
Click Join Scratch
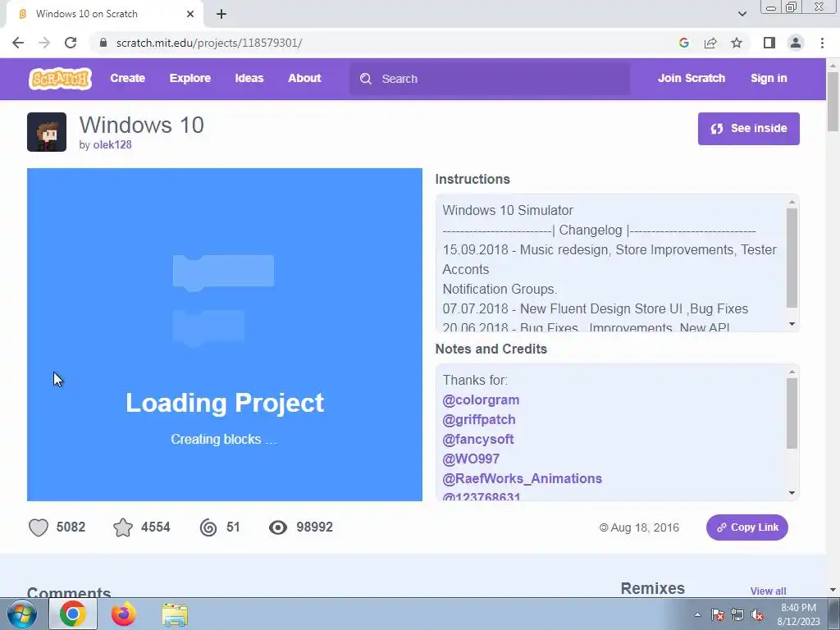click(x=691, y=78)
